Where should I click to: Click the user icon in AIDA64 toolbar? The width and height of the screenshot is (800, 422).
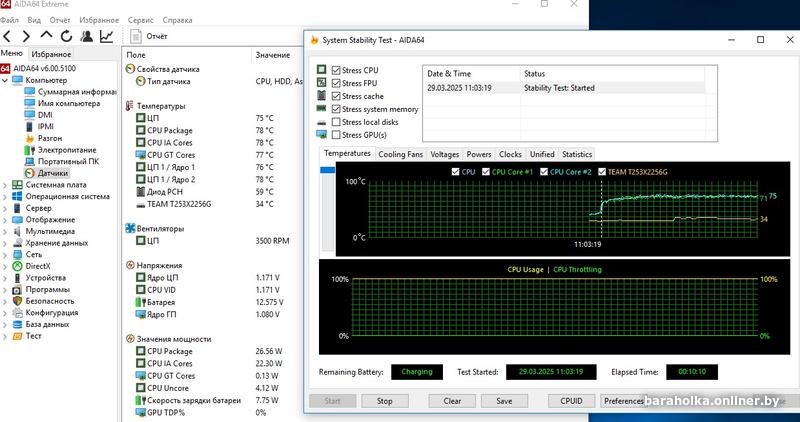tap(87, 36)
